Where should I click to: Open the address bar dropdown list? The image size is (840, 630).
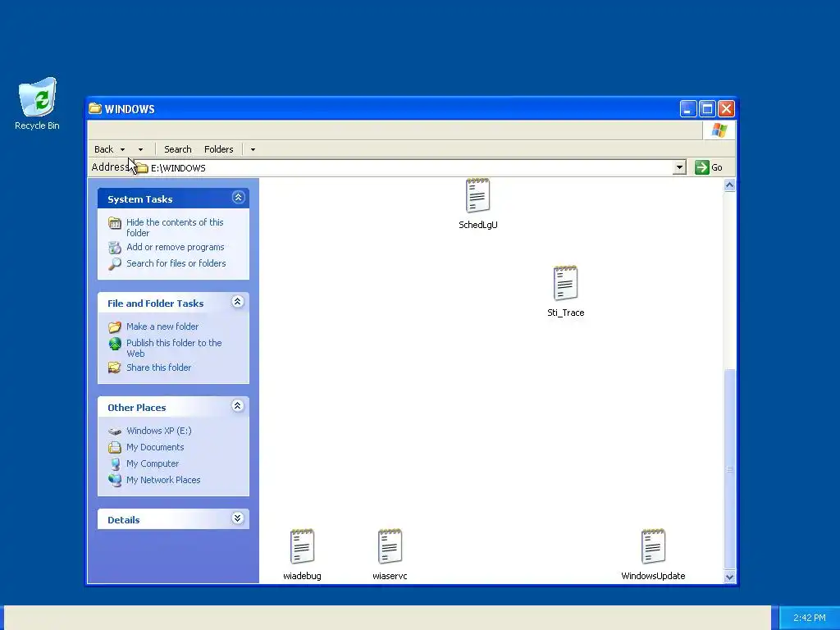(x=679, y=167)
